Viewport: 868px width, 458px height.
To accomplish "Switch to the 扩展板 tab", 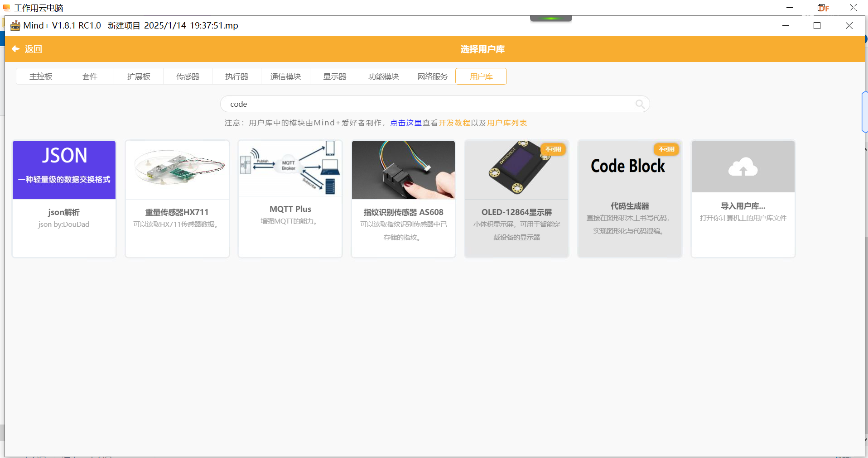I will click(x=139, y=76).
